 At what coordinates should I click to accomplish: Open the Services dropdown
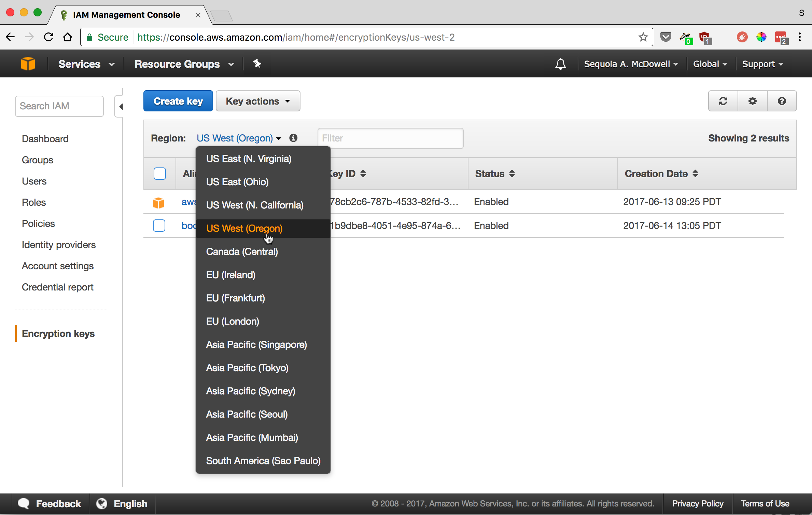[86, 64]
